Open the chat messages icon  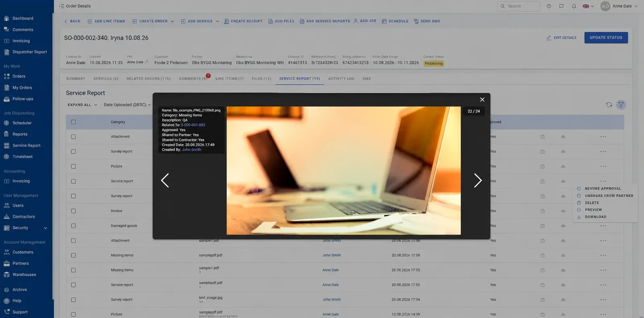point(561,6)
